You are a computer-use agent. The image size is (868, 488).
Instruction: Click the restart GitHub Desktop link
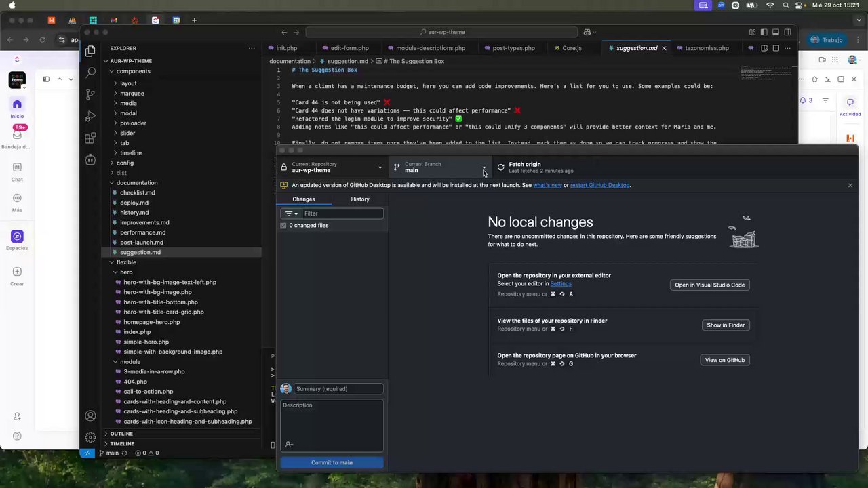point(599,185)
